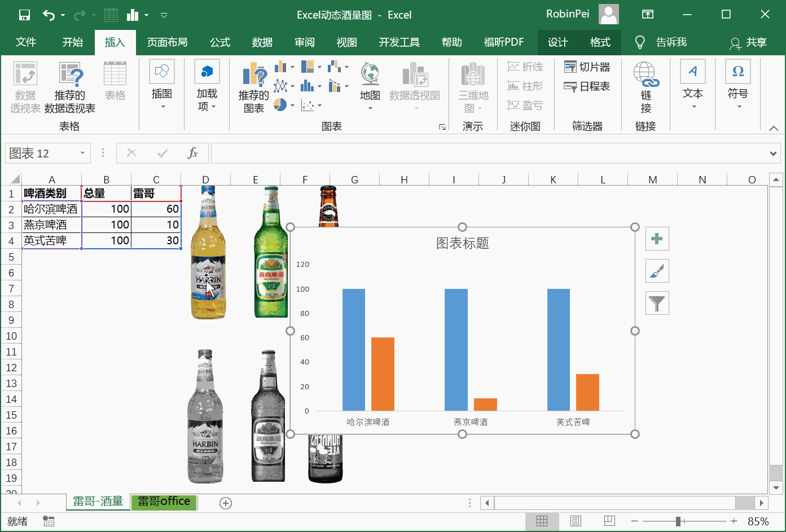The image size is (786, 532).
Task: Select the chart title 图表标题
Action: pos(463,243)
